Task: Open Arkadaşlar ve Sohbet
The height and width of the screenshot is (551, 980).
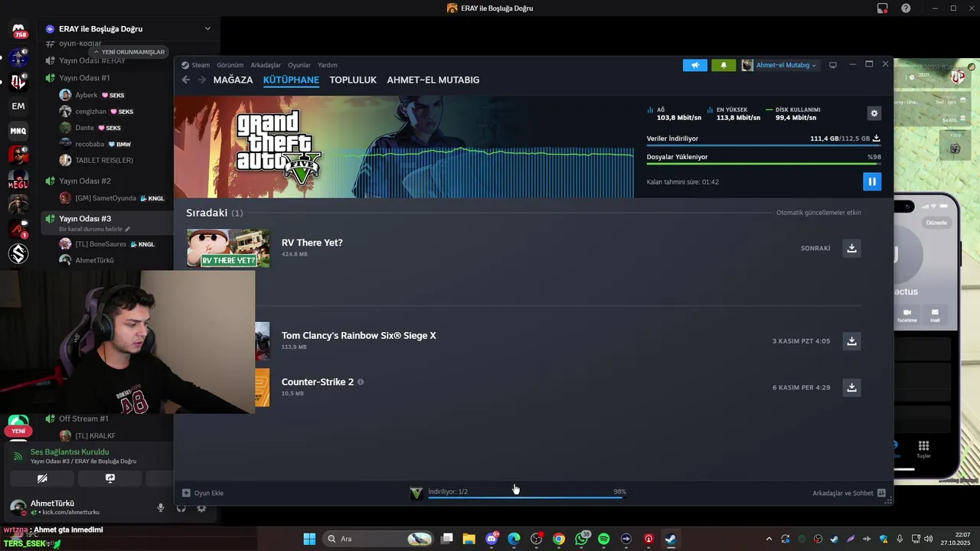Action: click(848, 493)
